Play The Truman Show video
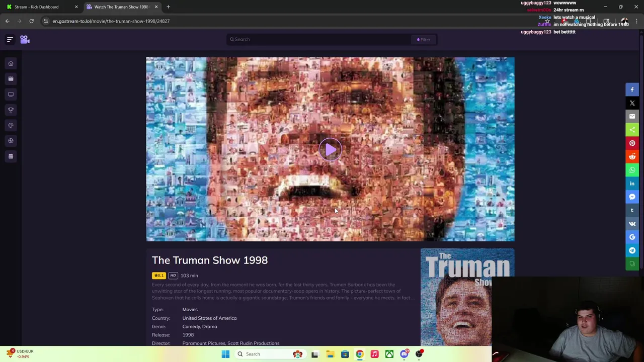The height and width of the screenshot is (362, 644). point(330,149)
